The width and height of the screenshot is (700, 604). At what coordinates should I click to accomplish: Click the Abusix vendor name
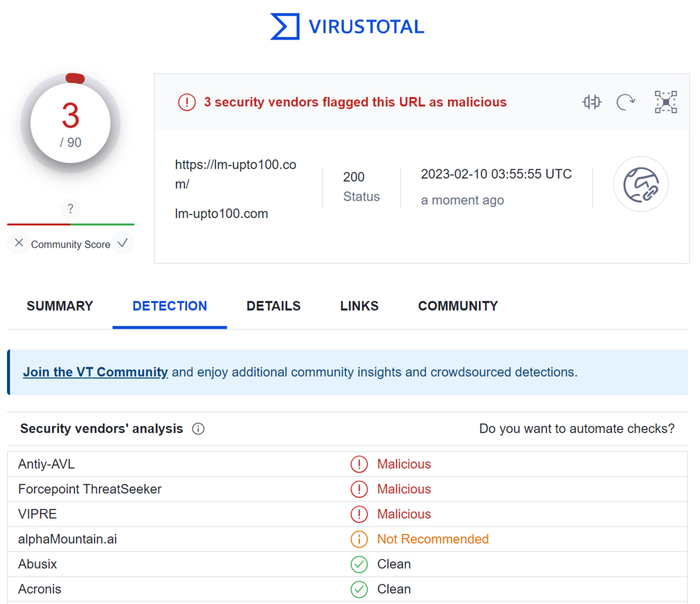point(37,564)
